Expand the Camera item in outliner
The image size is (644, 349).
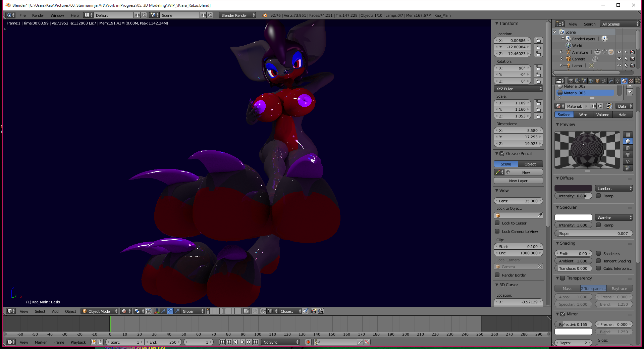click(x=561, y=59)
